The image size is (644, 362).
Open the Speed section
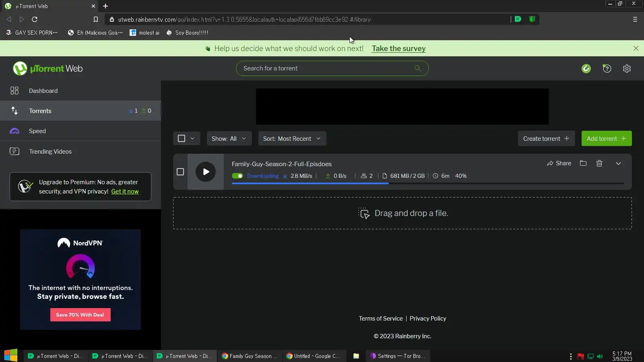tap(80, 131)
